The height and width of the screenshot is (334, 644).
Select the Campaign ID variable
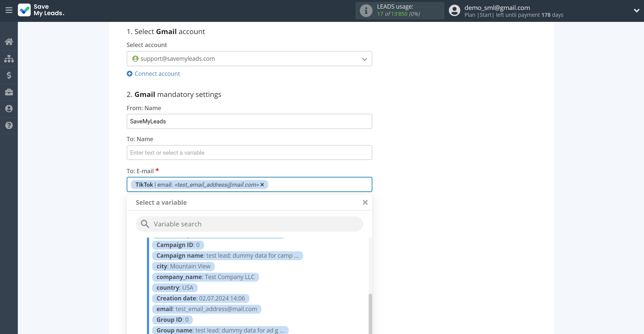click(178, 245)
